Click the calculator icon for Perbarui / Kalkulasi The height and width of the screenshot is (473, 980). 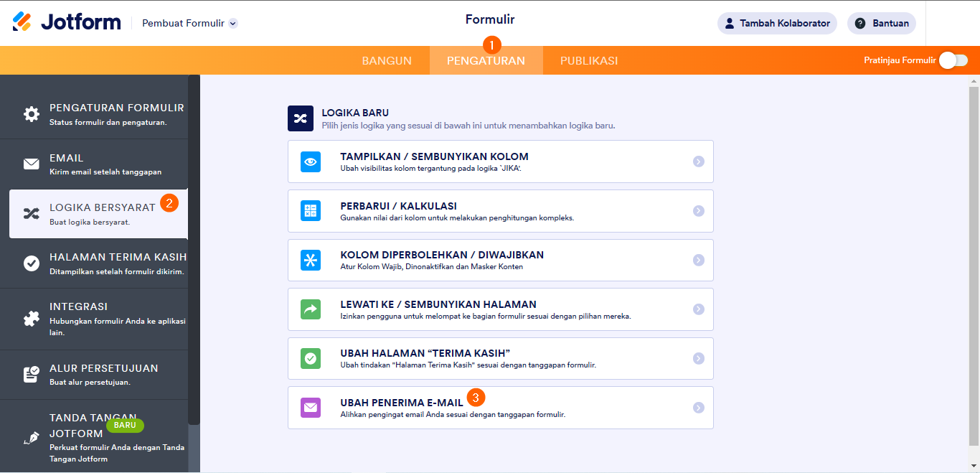tap(311, 211)
